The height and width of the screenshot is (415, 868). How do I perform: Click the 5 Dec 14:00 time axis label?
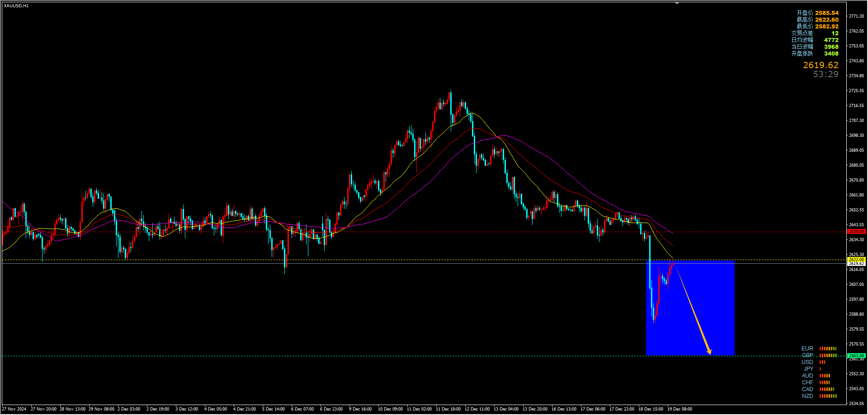pos(274,409)
